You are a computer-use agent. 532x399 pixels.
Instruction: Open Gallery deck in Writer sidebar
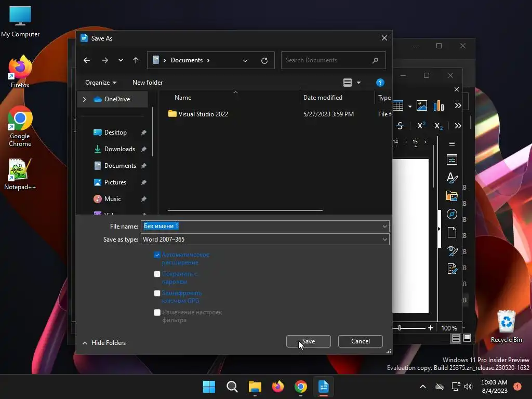coord(452,196)
